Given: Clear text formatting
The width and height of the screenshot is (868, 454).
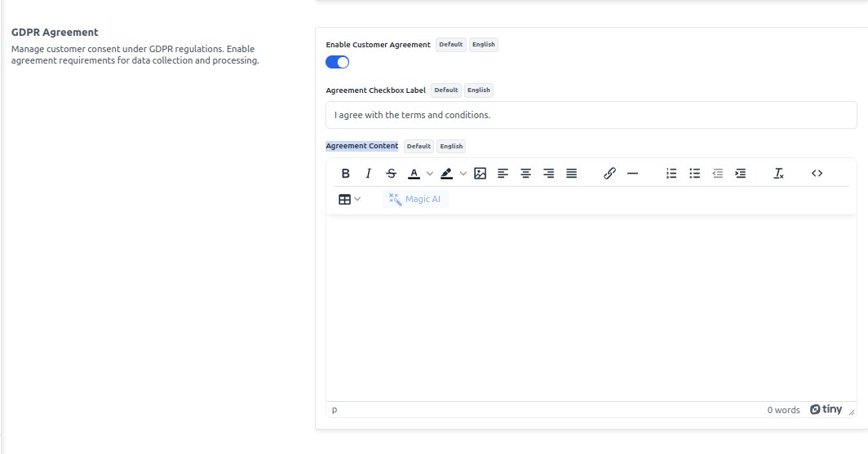Looking at the screenshot, I should [x=778, y=174].
